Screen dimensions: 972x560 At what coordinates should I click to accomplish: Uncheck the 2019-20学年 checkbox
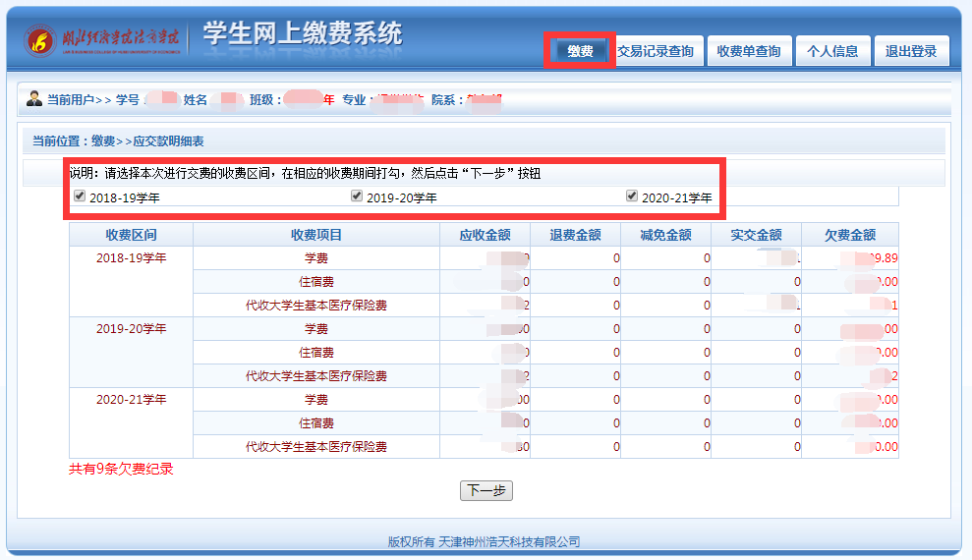click(x=357, y=196)
